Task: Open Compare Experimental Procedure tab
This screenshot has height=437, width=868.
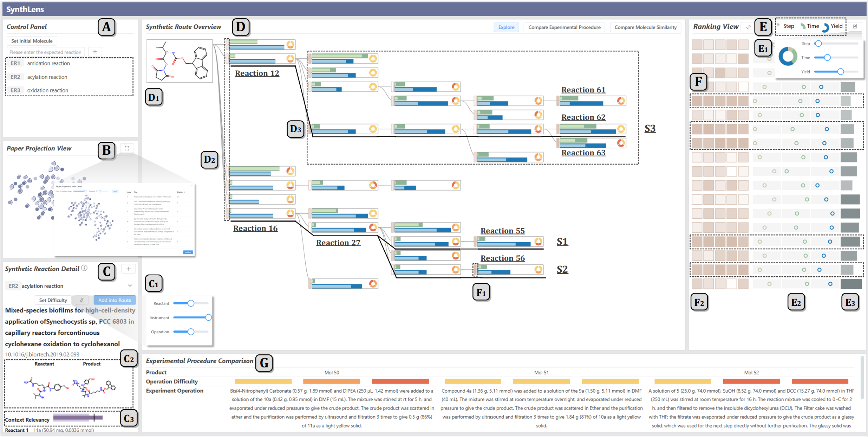Action: [x=564, y=27]
